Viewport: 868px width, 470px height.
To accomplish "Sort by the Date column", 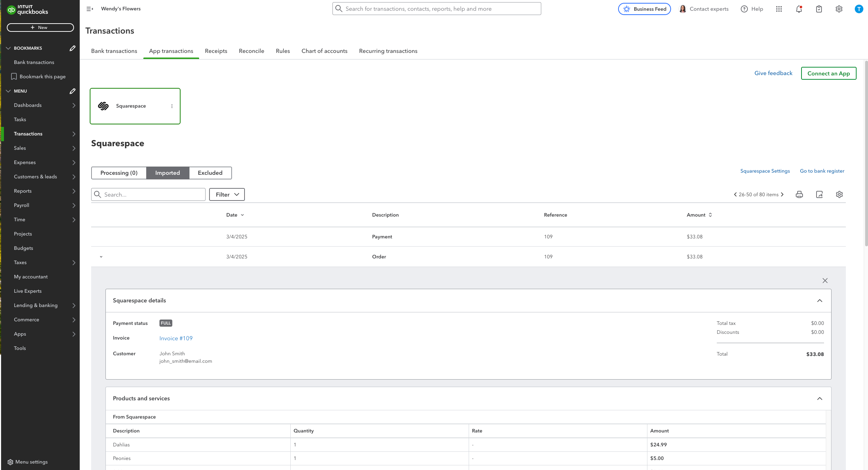I will click(x=235, y=215).
